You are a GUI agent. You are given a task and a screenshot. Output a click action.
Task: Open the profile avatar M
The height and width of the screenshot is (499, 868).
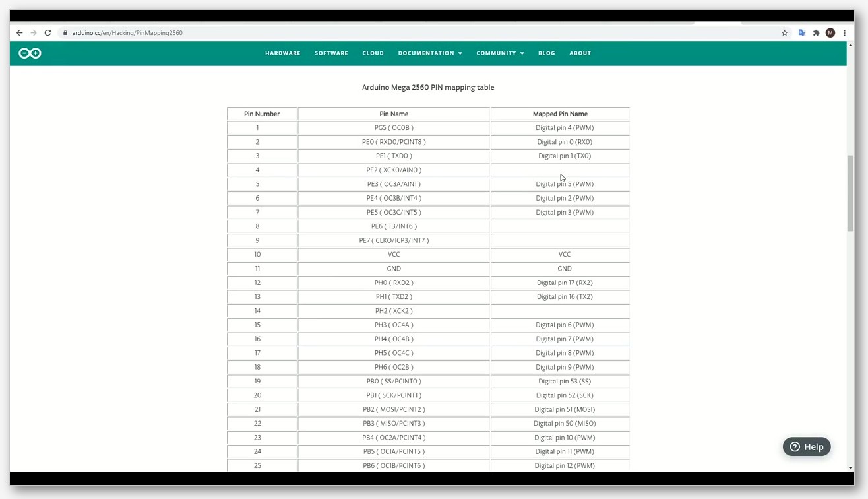[830, 32]
